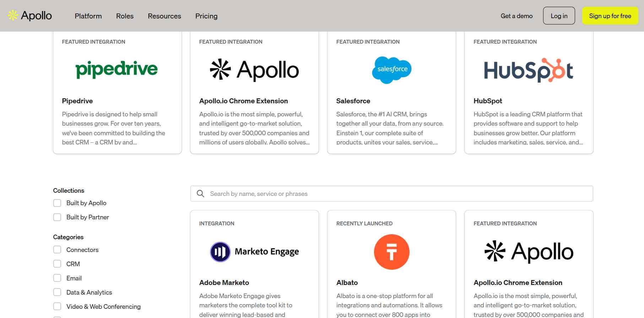Click the Albato description paragraph

(389, 305)
